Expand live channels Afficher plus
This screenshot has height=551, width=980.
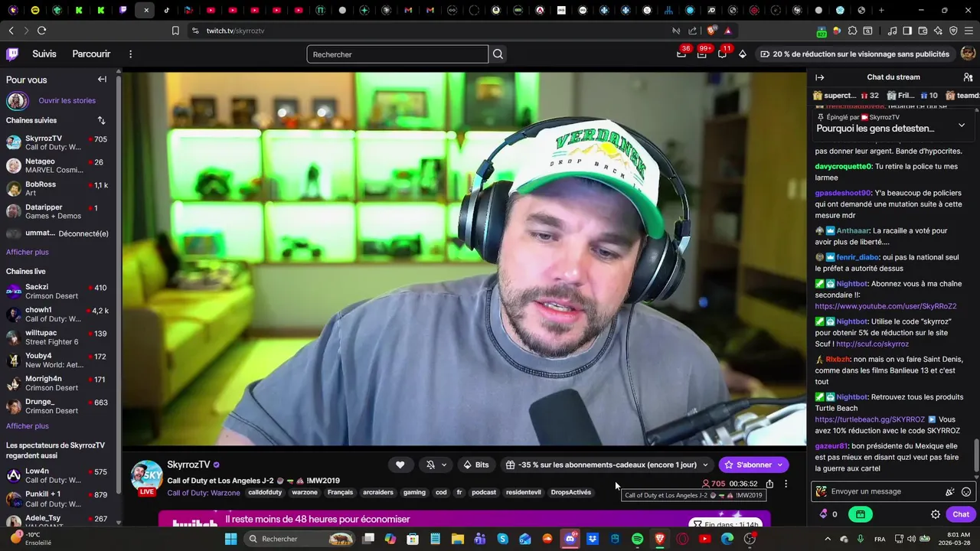tap(28, 425)
